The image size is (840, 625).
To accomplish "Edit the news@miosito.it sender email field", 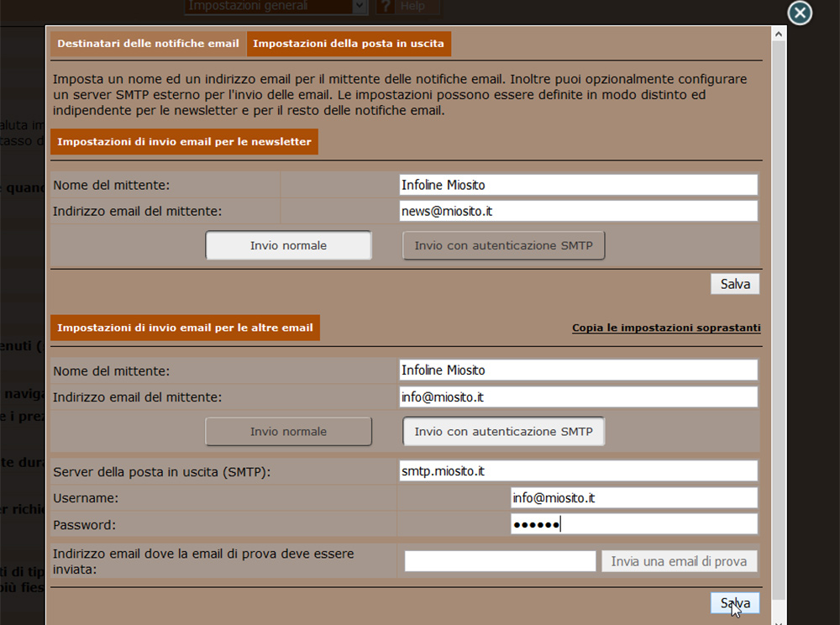I will click(578, 211).
